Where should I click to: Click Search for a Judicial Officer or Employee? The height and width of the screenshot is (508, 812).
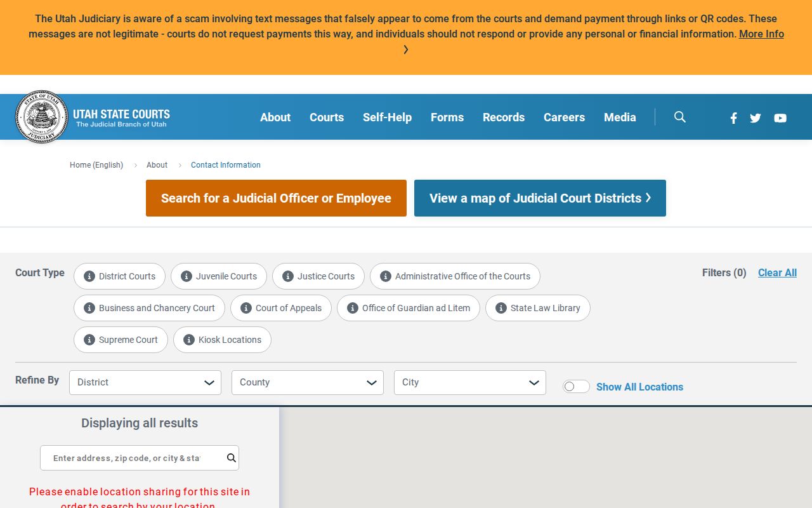(276, 198)
